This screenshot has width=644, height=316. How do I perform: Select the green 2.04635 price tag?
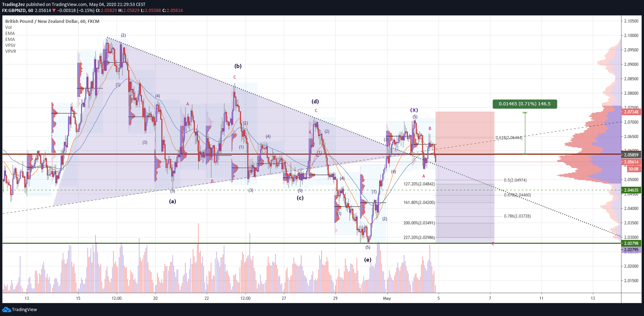[x=631, y=190]
